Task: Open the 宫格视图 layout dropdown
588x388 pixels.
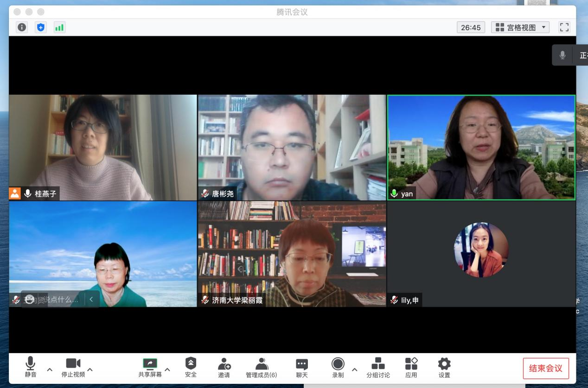Action: [x=520, y=27]
